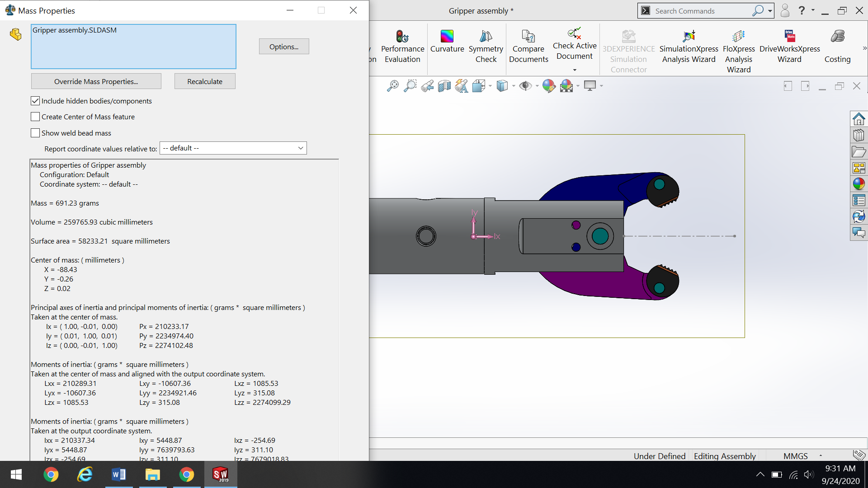The image size is (868, 488).
Task: Enable Create Center of Mass feature
Action: coord(35,117)
